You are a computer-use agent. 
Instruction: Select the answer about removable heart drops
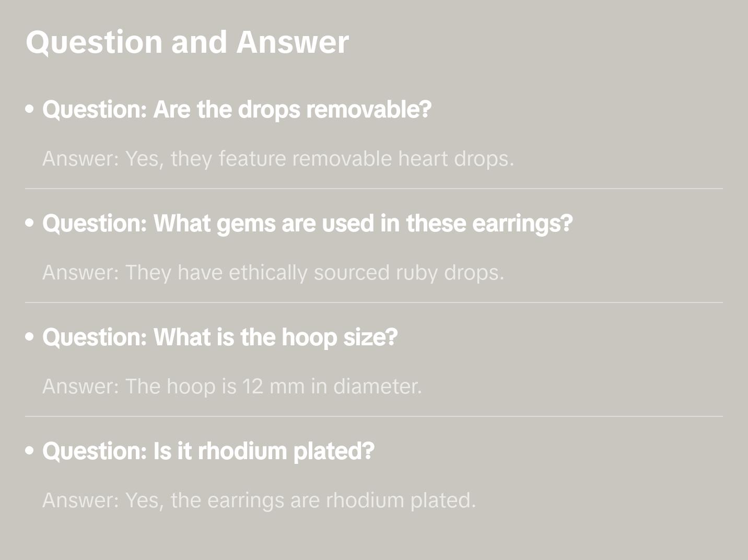click(x=278, y=158)
